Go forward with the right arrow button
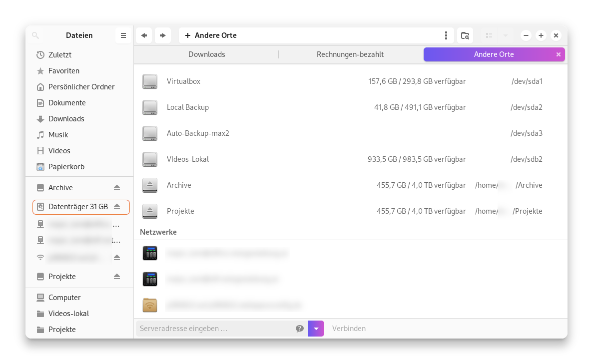This screenshot has height=364, width=593. (163, 35)
